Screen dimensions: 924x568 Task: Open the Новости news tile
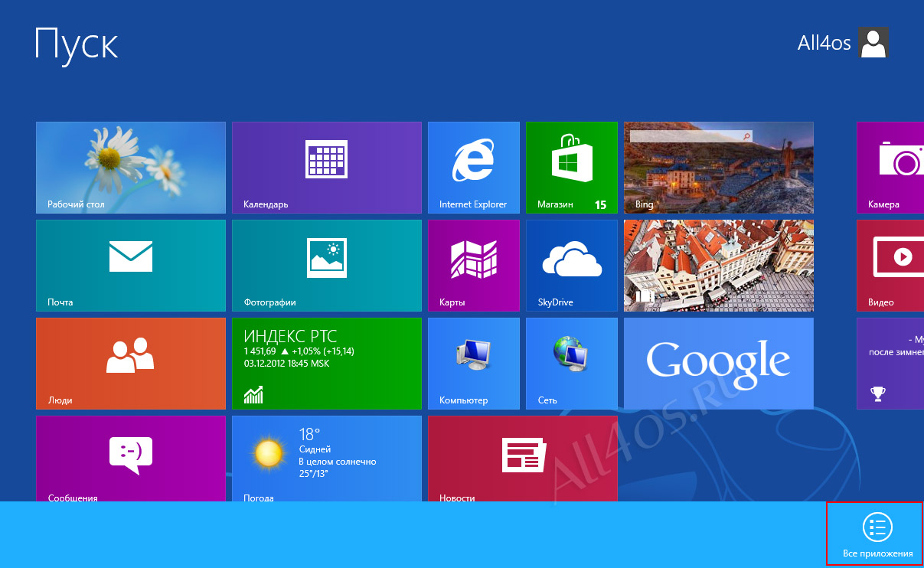click(523, 459)
